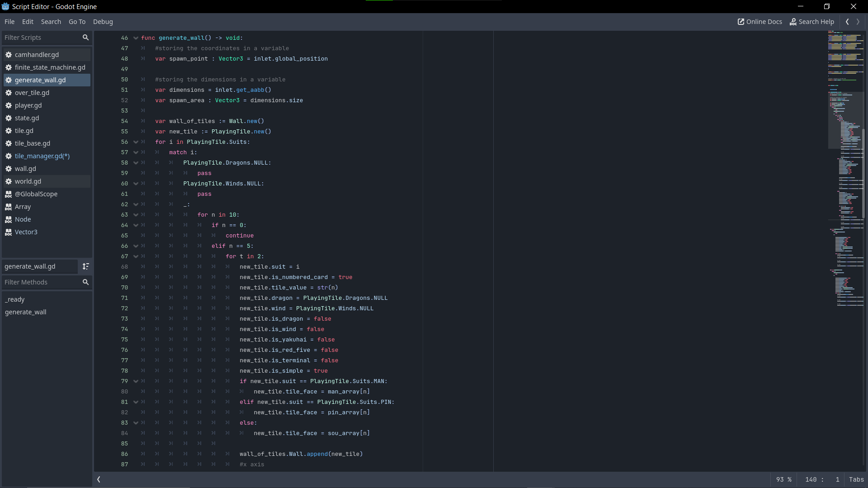Open Online Docs link
The image size is (868, 488).
point(759,22)
